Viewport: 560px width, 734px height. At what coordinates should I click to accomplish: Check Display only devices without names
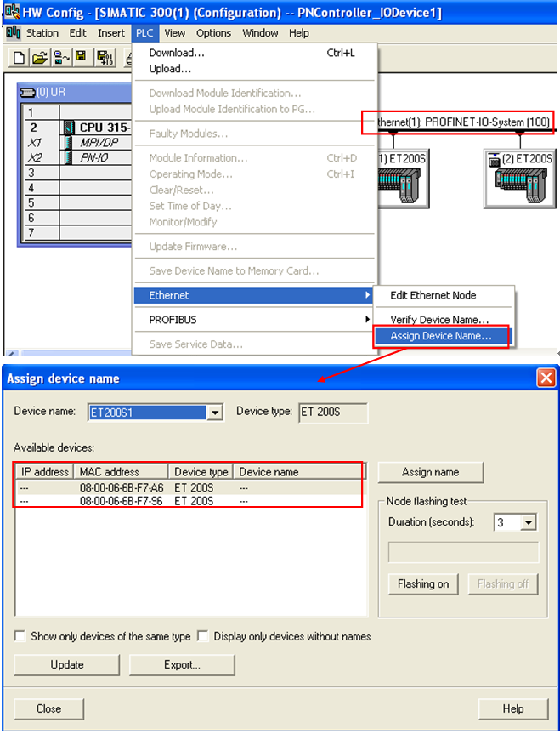(203, 636)
